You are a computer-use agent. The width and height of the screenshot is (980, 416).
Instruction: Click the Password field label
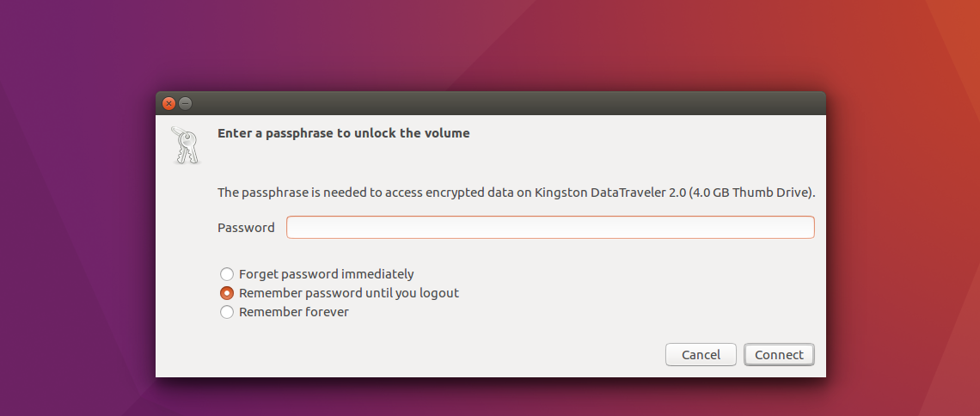246,228
